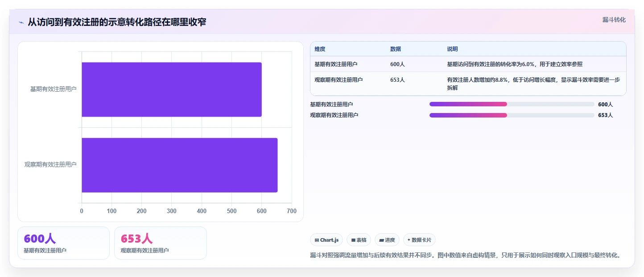Click the Chart.js chip
Viewport: 644px width, 277px height.
coord(326,240)
